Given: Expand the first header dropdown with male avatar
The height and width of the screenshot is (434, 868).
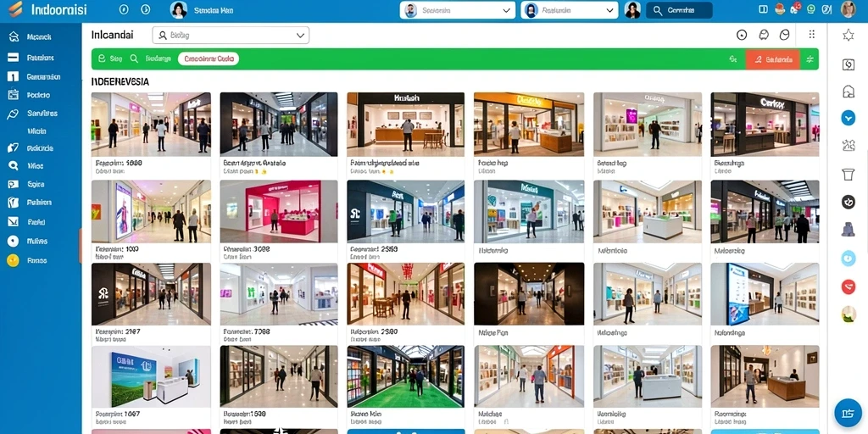Looking at the screenshot, I should [458, 10].
